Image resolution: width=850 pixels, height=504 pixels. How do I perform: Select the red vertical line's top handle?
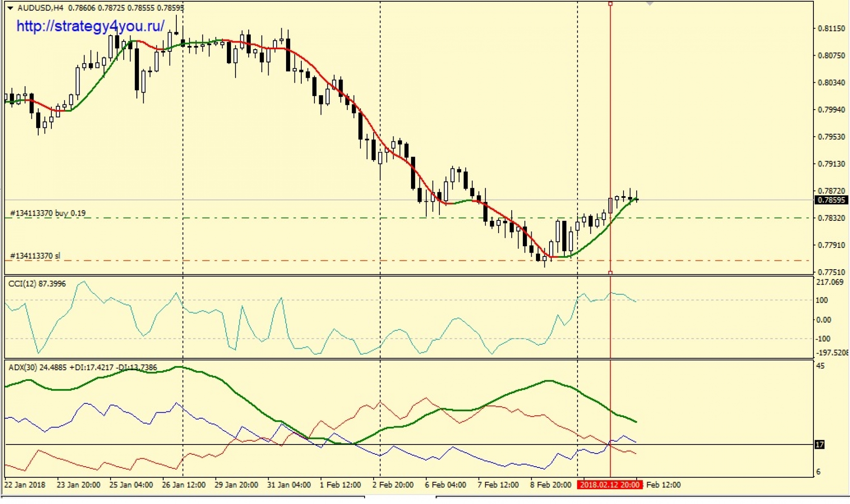pyautogui.click(x=610, y=4)
